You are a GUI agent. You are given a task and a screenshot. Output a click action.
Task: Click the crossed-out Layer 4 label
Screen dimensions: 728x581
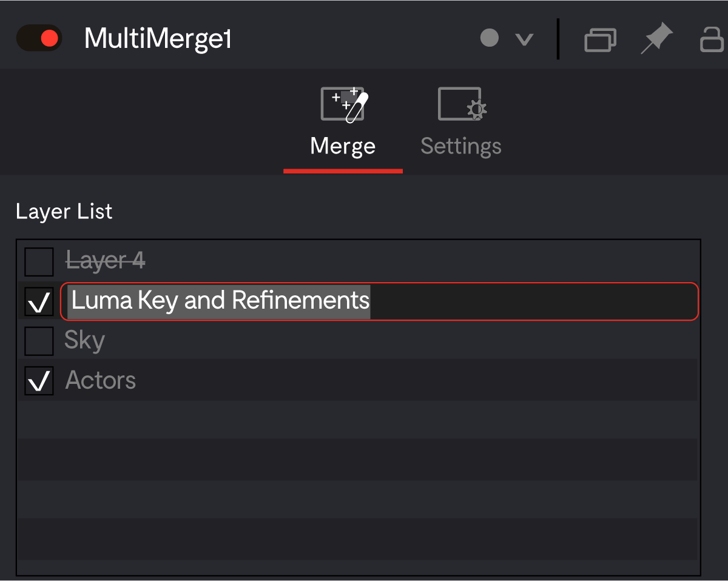pos(106,260)
